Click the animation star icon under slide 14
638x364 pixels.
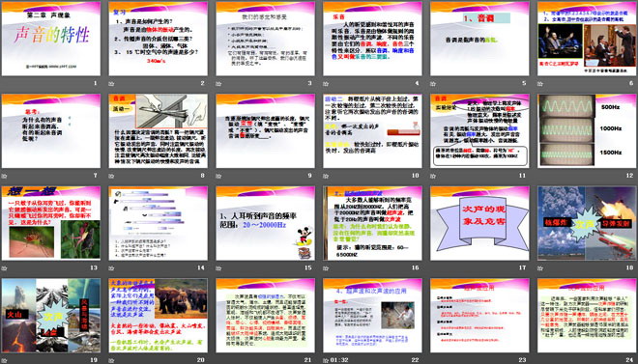[111, 268]
